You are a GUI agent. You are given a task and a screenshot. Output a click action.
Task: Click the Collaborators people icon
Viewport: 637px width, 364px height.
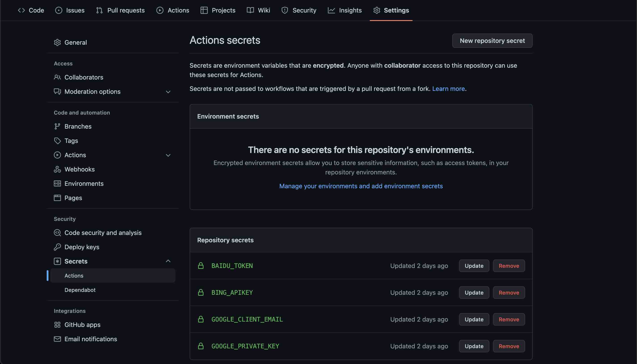click(57, 77)
